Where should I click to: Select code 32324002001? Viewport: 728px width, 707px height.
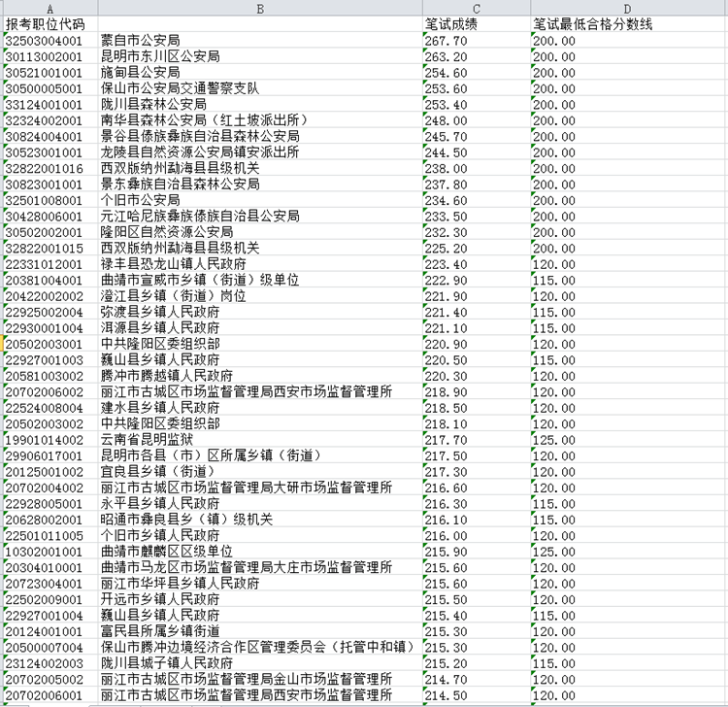(50, 120)
